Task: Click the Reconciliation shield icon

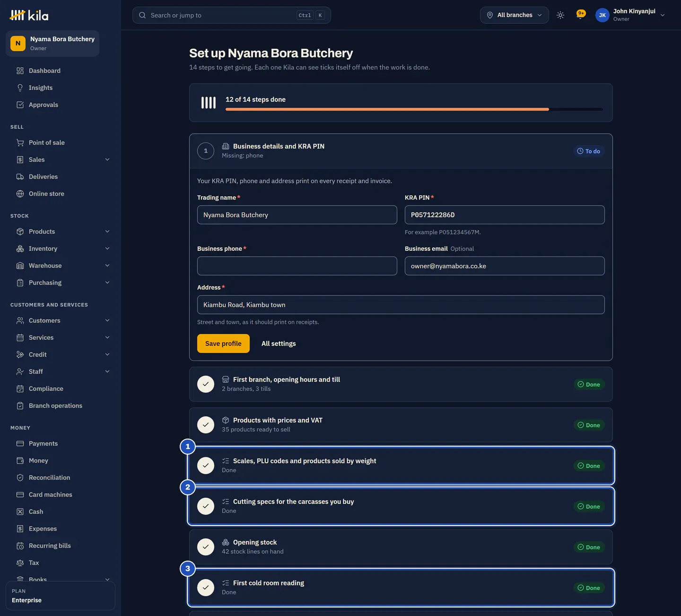Action: [20, 478]
